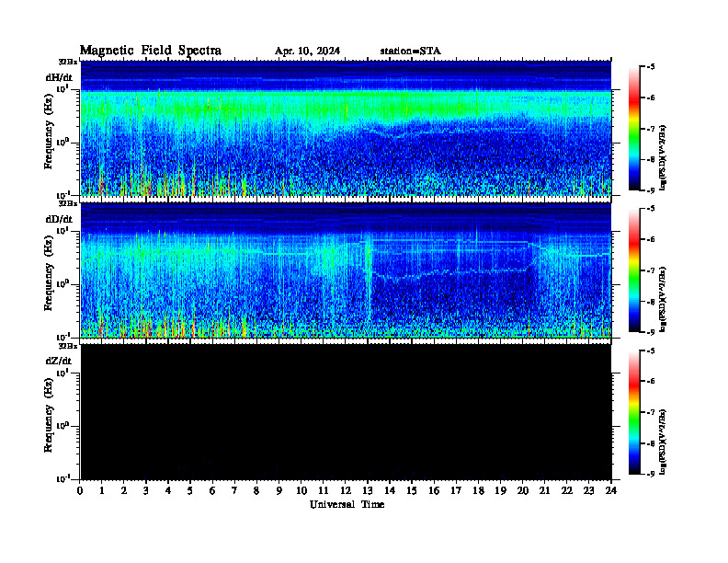This screenshot has width=728, height=563.
Task: Click the hour tick label "10" on time axis
Action: click(x=301, y=491)
